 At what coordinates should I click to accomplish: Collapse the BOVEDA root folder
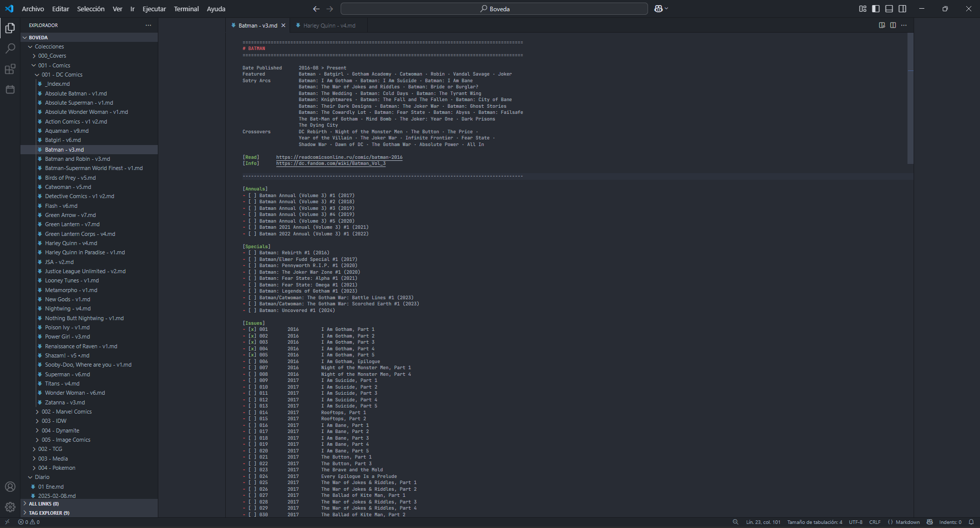point(89,37)
